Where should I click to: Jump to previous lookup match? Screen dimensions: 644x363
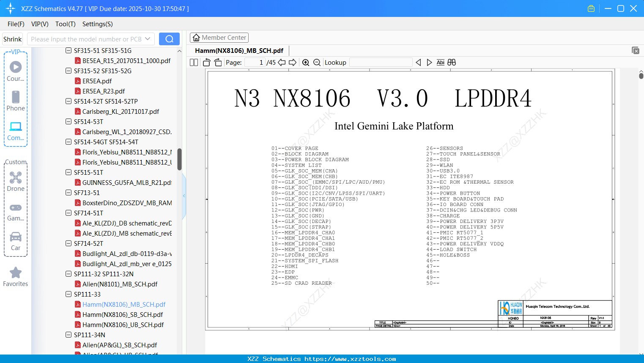418,63
